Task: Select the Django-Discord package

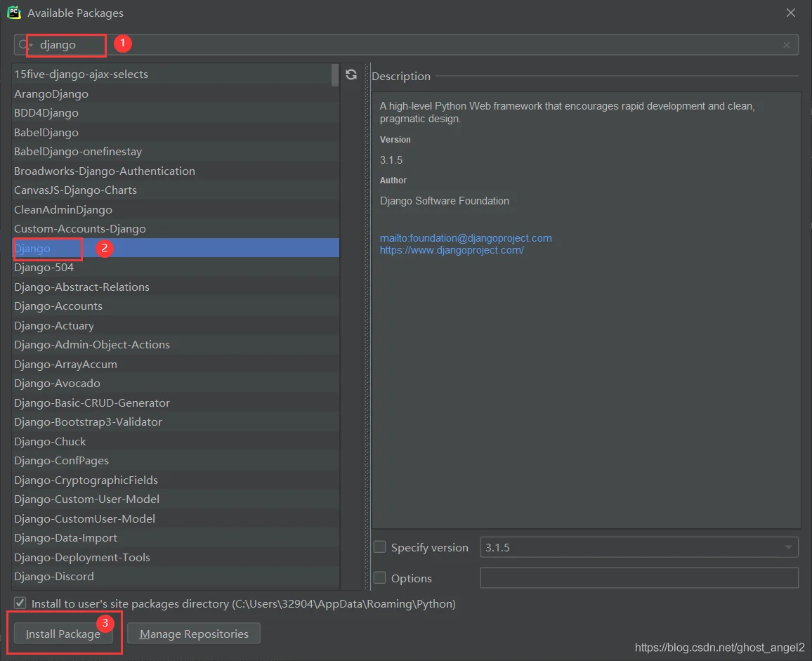Action: pos(176,576)
